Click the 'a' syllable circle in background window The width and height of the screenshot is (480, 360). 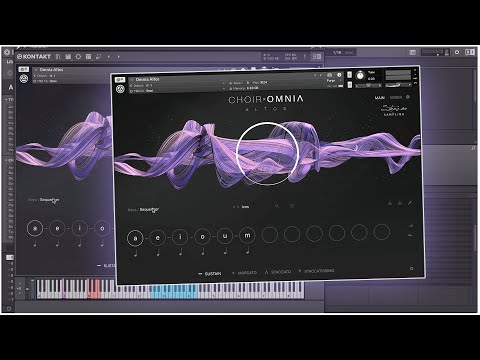[x=35, y=228]
